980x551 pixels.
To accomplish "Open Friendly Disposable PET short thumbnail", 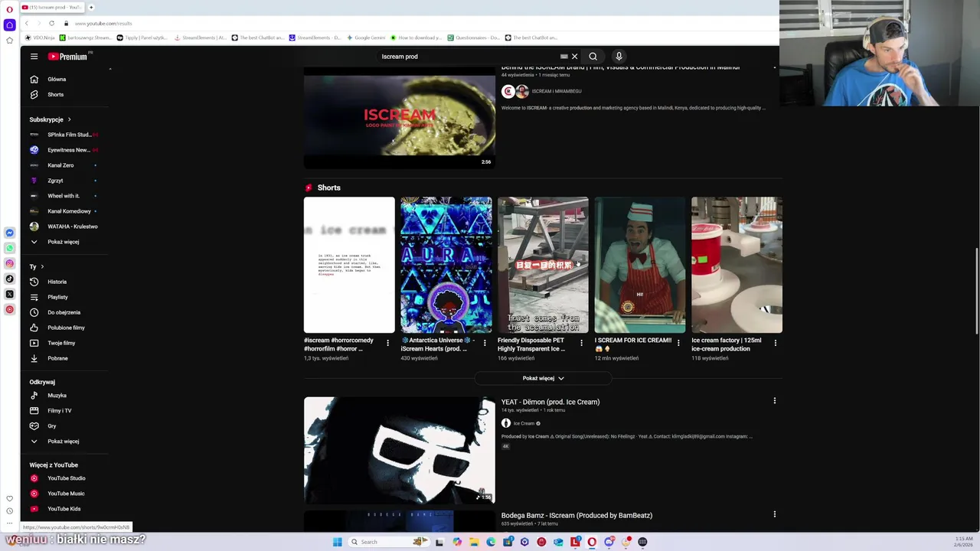I will 543,265.
